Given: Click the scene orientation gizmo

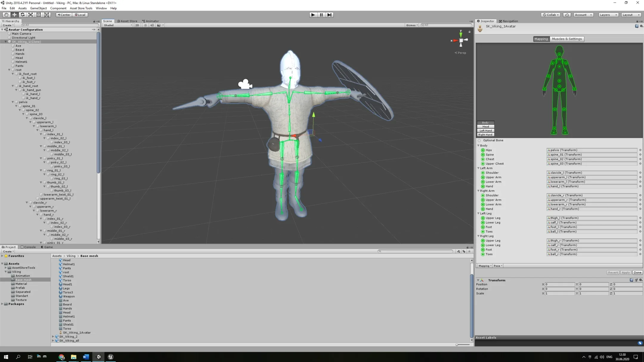Looking at the screenshot, I should tap(461, 40).
